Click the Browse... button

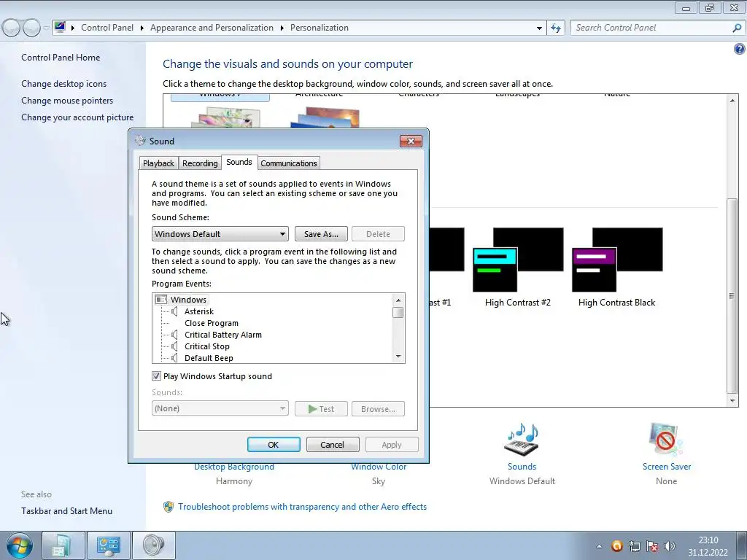click(379, 409)
